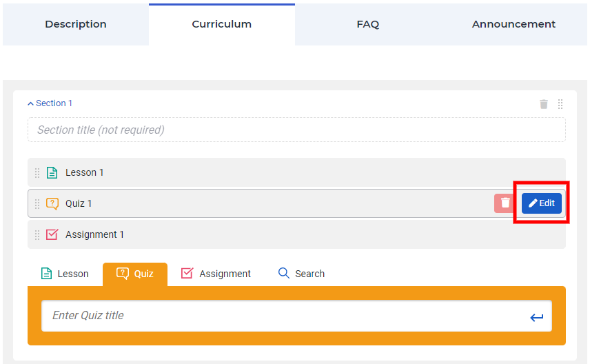Click the Assignment 1 drag handle
This screenshot has width=590, height=364.
[x=37, y=235]
